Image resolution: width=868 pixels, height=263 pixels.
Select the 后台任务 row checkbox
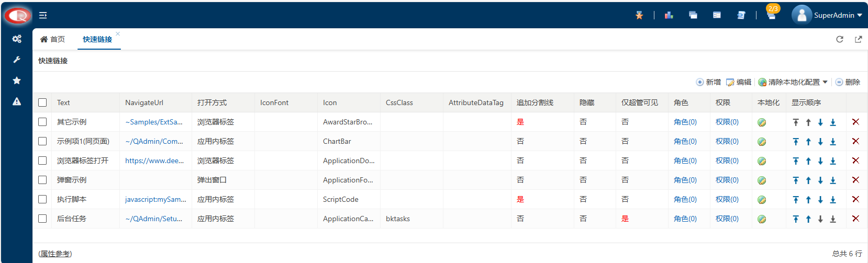click(x=42, y=219)
